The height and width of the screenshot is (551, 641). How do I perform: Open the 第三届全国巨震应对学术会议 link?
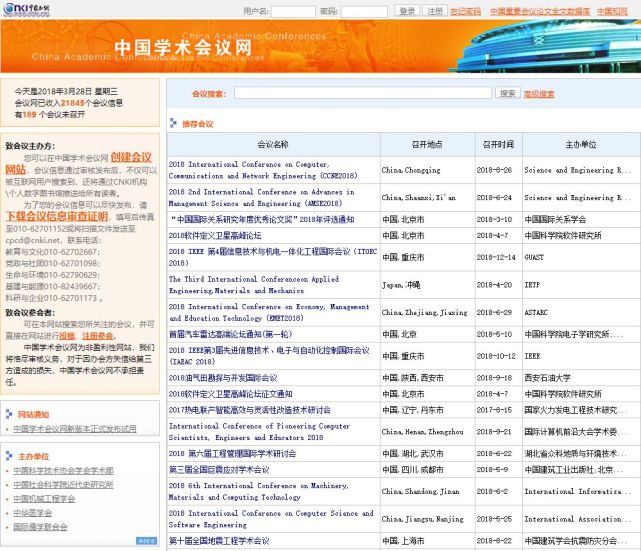[x=219, y=470]
